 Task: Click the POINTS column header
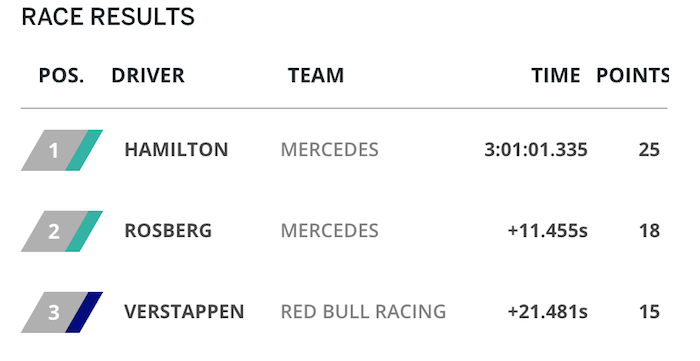(633, 75)
